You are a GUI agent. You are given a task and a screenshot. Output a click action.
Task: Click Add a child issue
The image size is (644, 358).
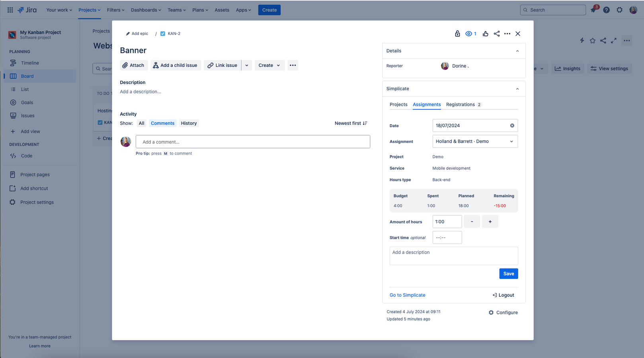click(176, 65)
